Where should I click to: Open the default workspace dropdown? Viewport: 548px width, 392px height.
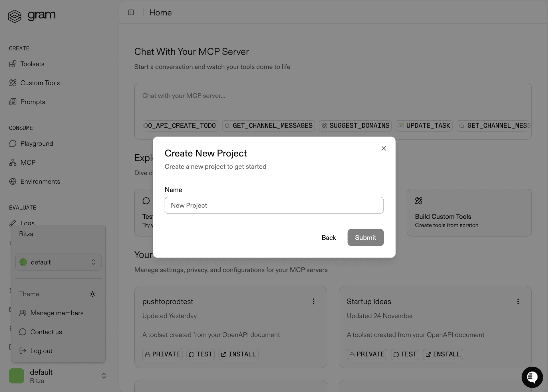click(x=58, y=262)
